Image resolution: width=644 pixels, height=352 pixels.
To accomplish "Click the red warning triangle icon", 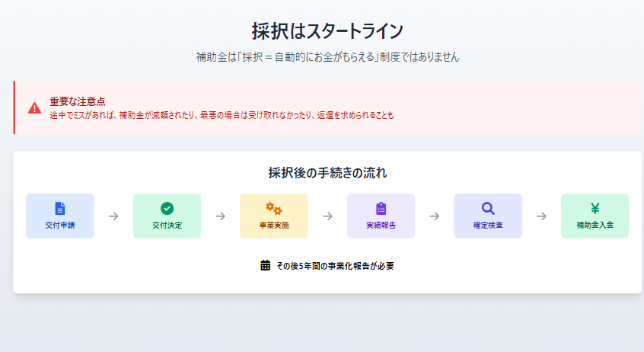I will tap(34, 108).
